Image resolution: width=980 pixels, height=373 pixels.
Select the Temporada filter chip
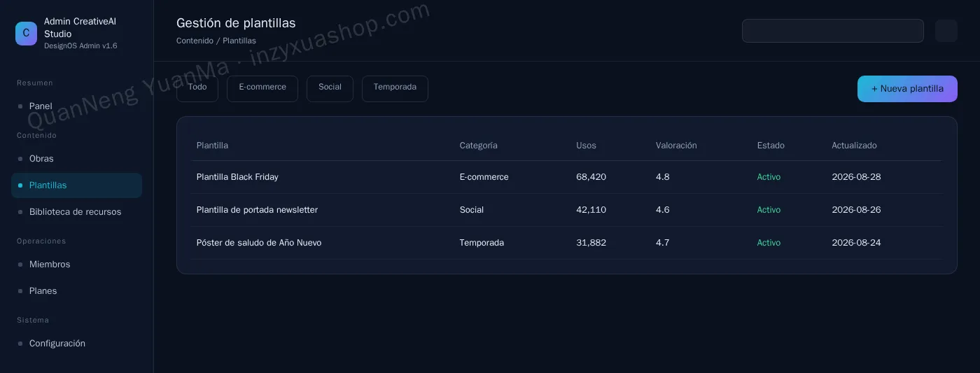(395, 89)
